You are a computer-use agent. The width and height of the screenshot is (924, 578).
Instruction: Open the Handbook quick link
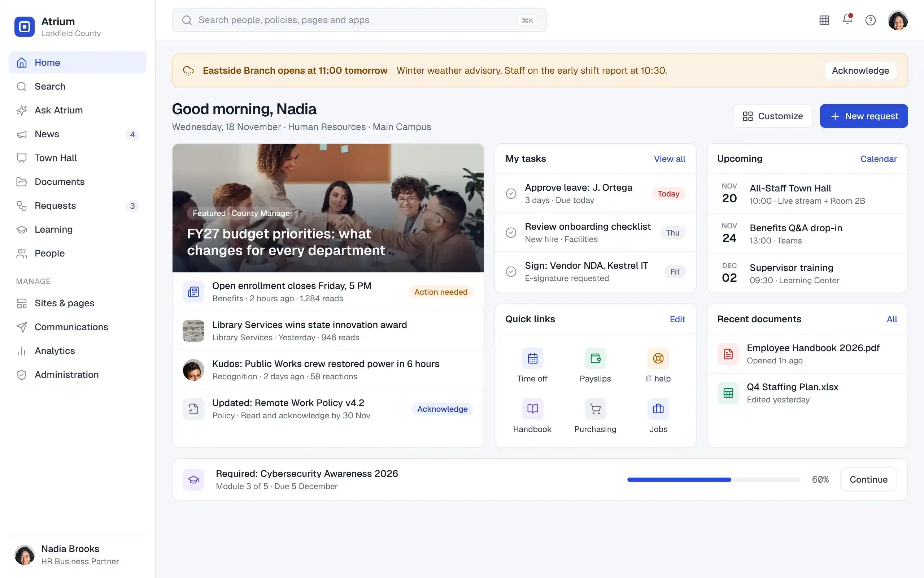click(x=532, y=416)
